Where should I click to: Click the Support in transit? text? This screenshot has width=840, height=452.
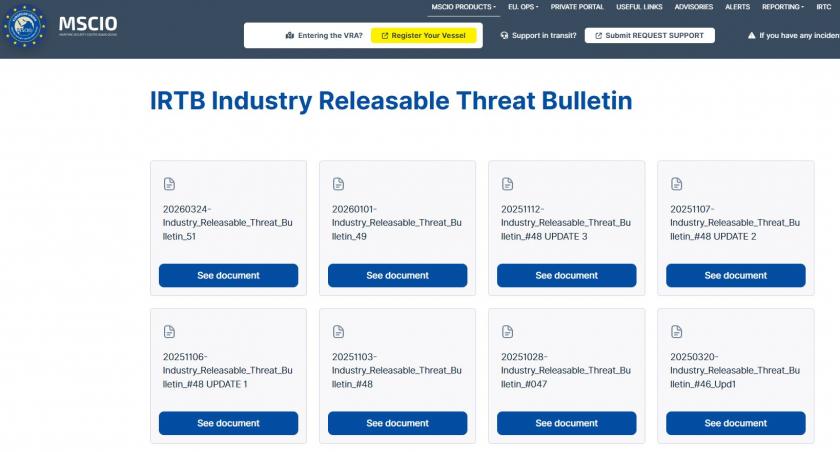544,35
